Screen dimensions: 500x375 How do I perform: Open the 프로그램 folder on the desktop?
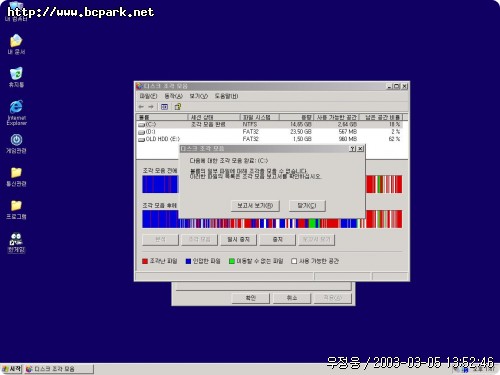[16, 210]
